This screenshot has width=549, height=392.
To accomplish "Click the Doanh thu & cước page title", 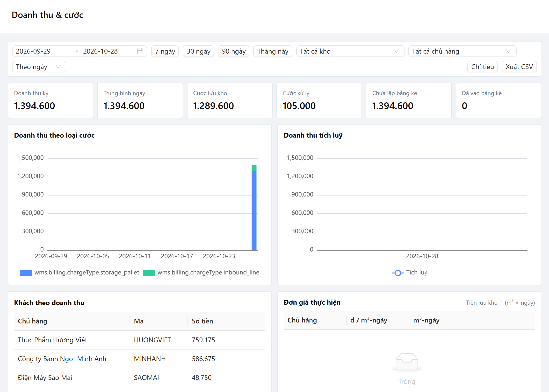I will (47, 15).
